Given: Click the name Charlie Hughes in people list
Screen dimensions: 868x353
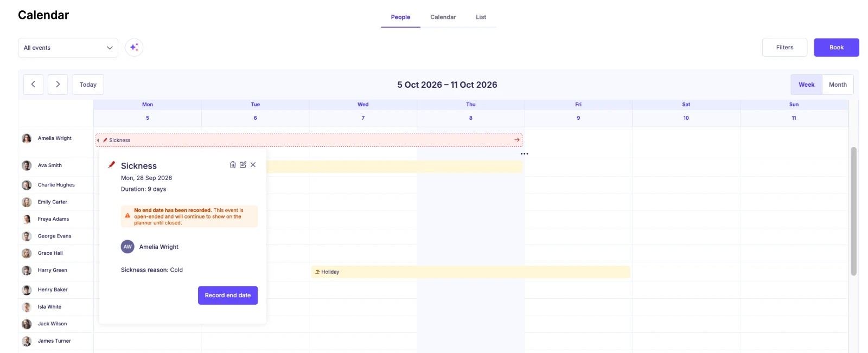Looking at the screenshot, I should (56, 185).
